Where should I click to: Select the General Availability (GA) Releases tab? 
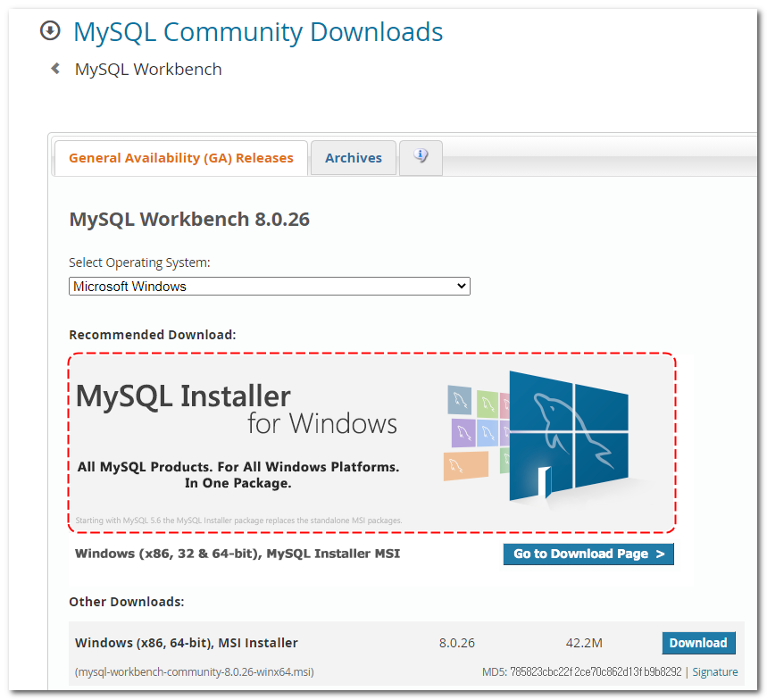point(181,158)
